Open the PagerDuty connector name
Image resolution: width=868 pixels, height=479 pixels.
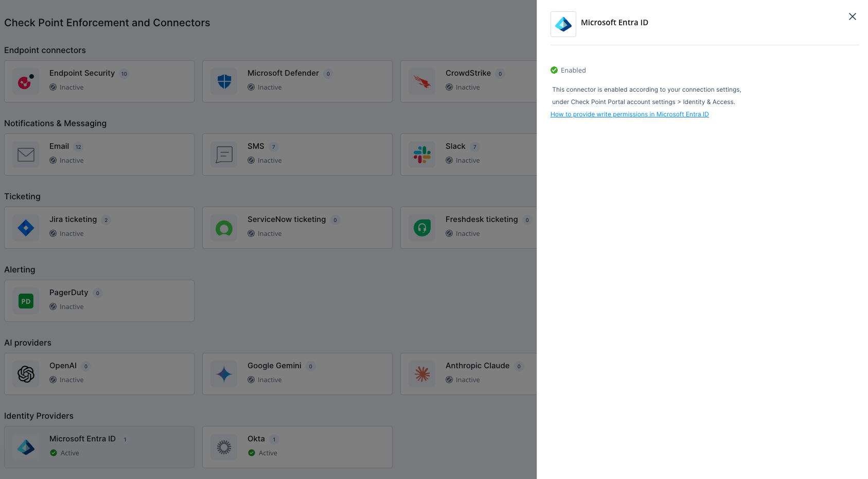(x=69, y=293)
